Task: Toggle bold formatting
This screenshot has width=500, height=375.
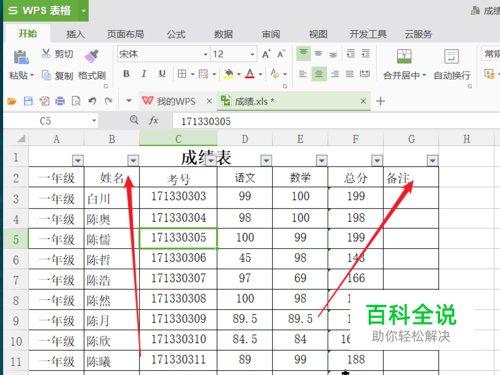Action: pos(126,74)
